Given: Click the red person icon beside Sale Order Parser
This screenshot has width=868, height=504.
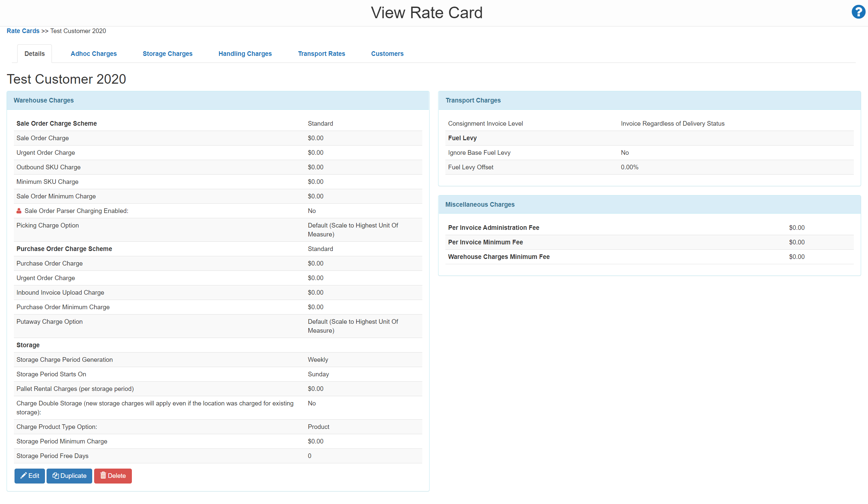Looking at the screenshot, I should coord(19,211).
